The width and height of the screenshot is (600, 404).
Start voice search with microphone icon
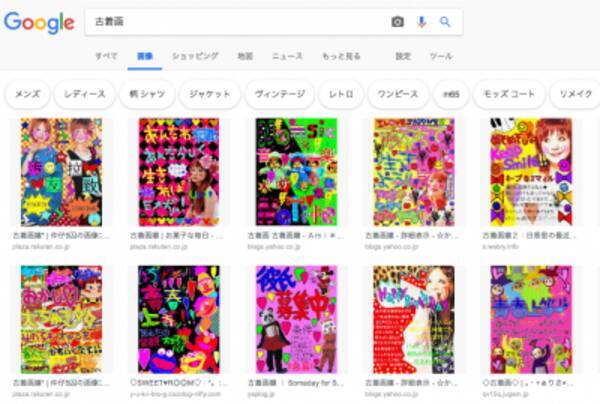pyautogui.click(x=421, y=22)
